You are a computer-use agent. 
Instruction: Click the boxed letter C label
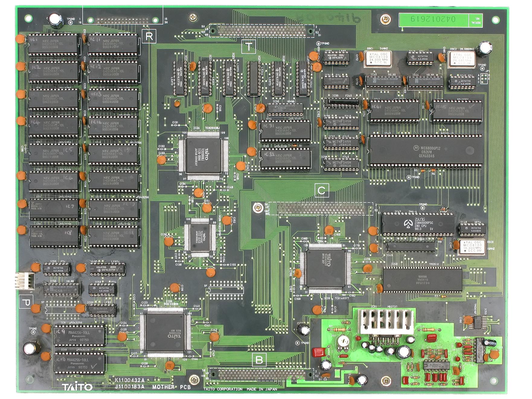322,191
